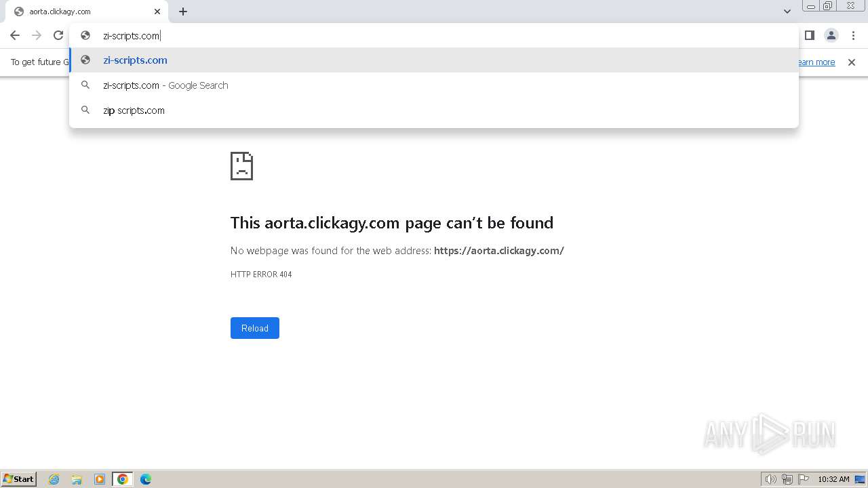This screenshot has height=488, width=868.
Task: Click the Chrome taskbar icon
Action: (123, 479)
